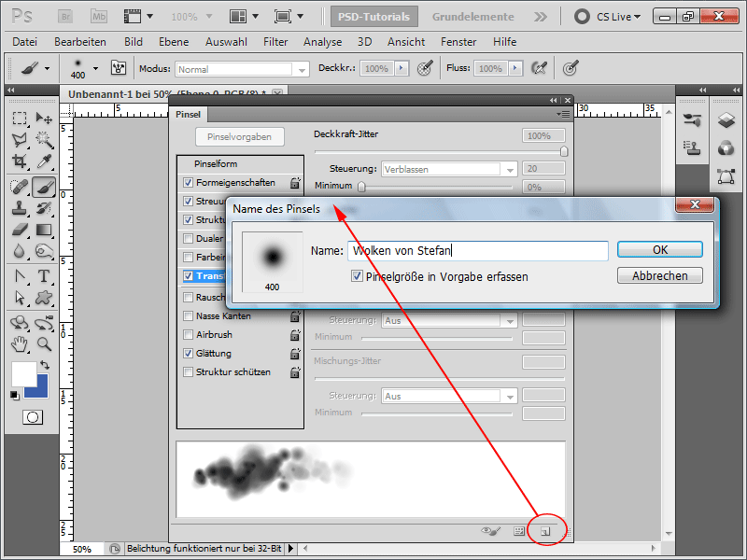
Task: Switch to the Pinsel tab
Action: point(189,114)
